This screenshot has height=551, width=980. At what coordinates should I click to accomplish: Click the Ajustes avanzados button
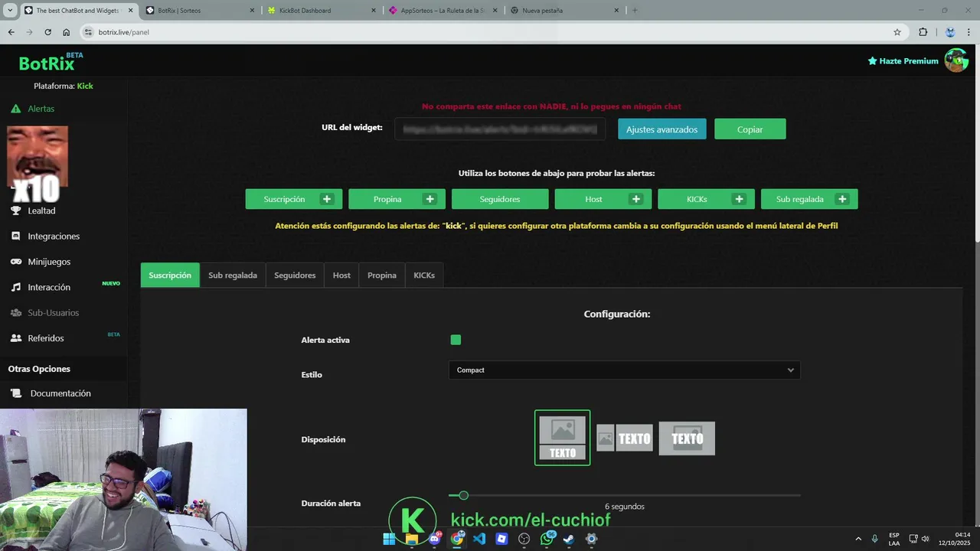pos(662,129)
